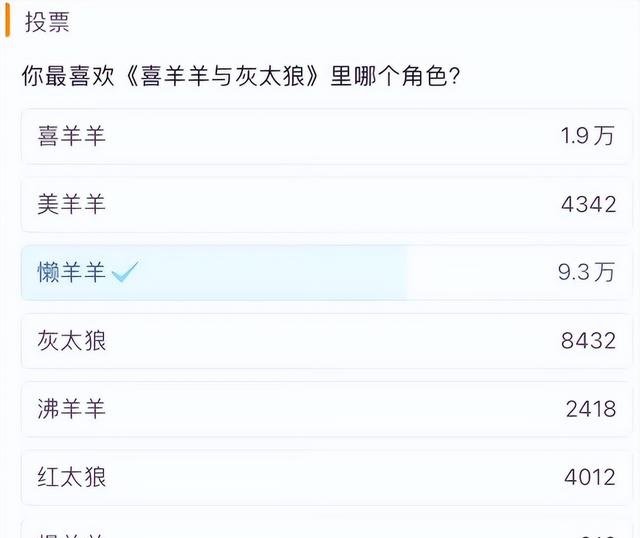
Task: Choose the 美羊羊 name label
Action: pos(72,205)
